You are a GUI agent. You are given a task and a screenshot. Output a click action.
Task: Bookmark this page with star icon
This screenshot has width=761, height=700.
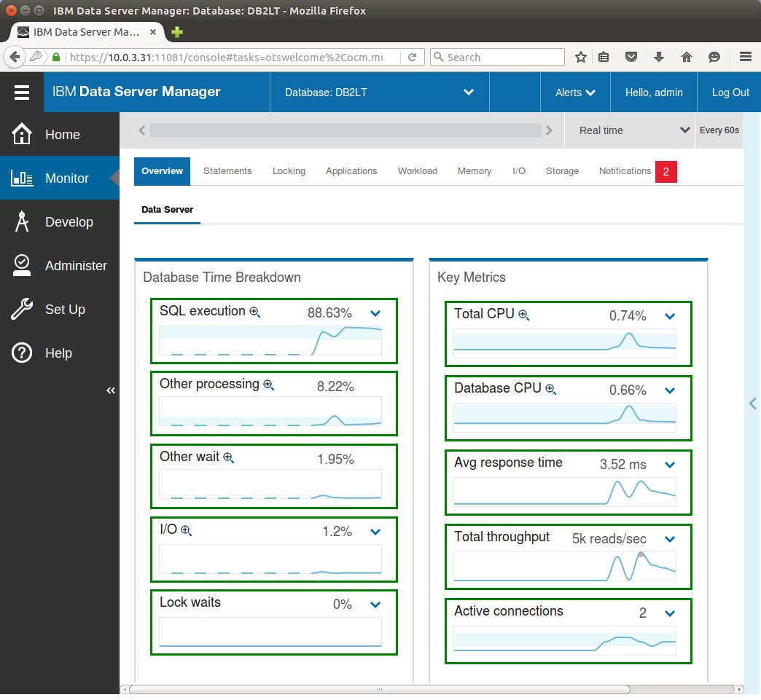click(x=580, y=57)
